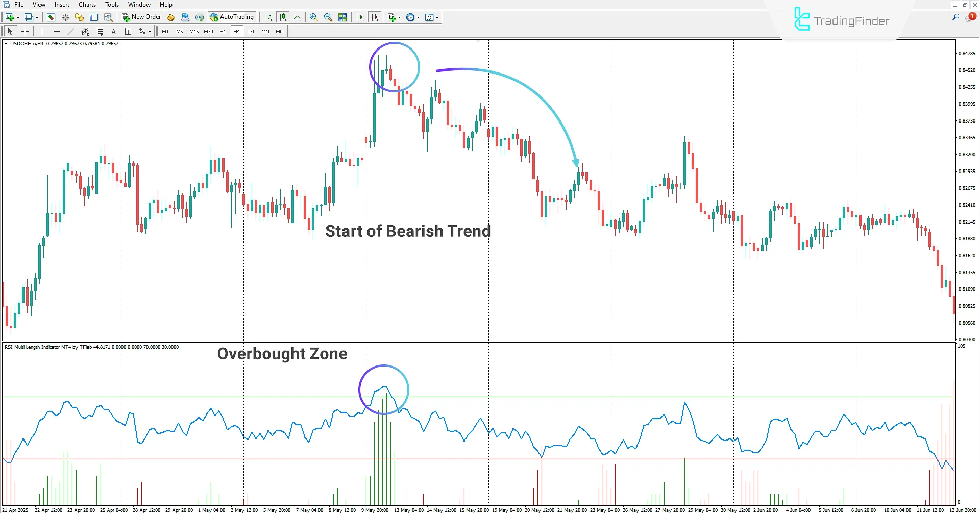Click the 0.84785 price scale label

[x=967, y=54]
